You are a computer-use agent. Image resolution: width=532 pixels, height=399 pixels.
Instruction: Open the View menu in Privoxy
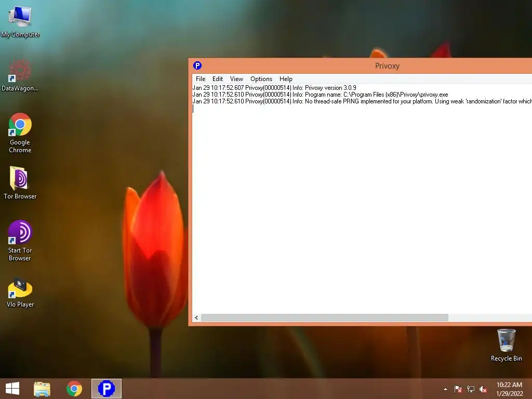236,79
